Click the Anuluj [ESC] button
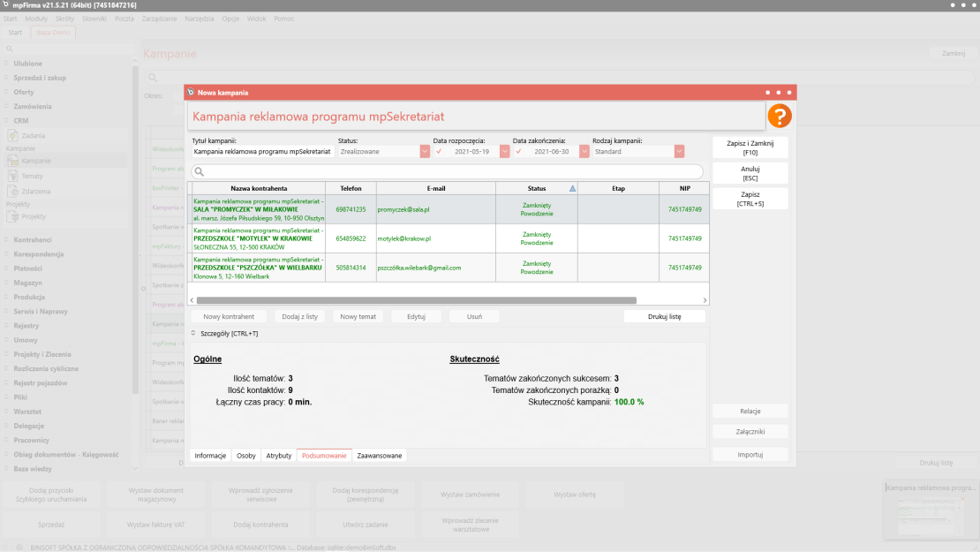 750,173
